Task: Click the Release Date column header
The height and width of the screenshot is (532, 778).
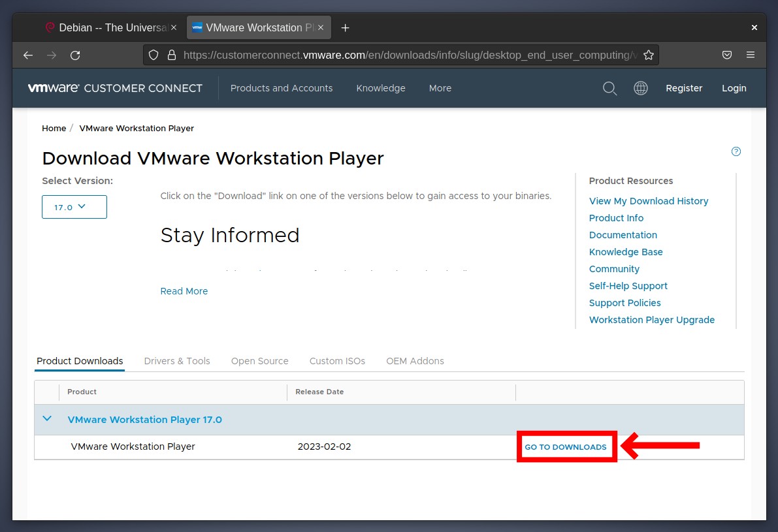Action: [319, 392]
